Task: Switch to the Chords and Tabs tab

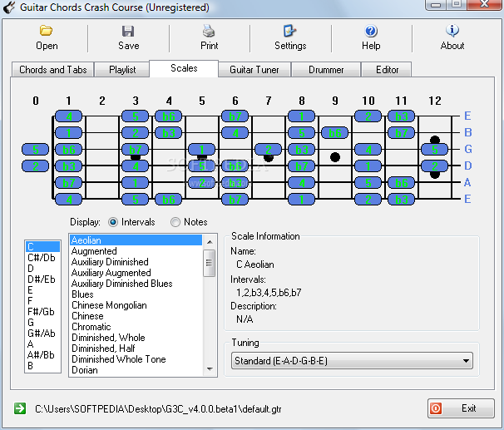Action: 53,70
